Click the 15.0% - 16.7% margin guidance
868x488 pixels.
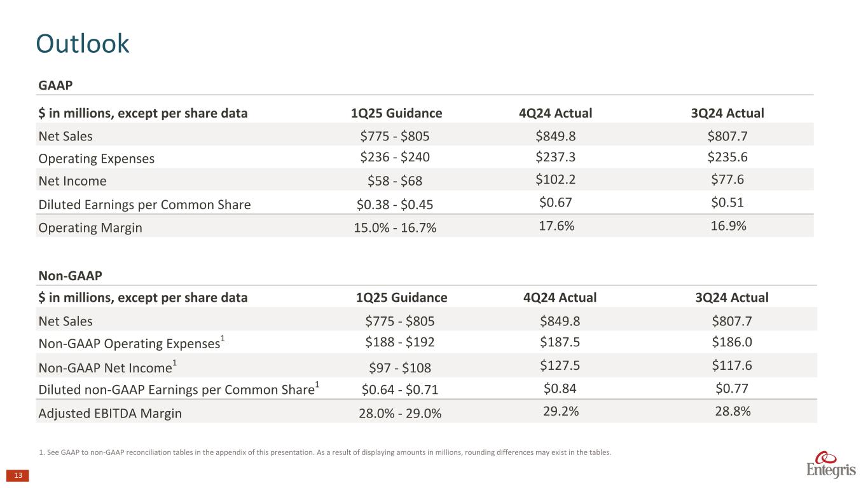(x=395, y=228)
